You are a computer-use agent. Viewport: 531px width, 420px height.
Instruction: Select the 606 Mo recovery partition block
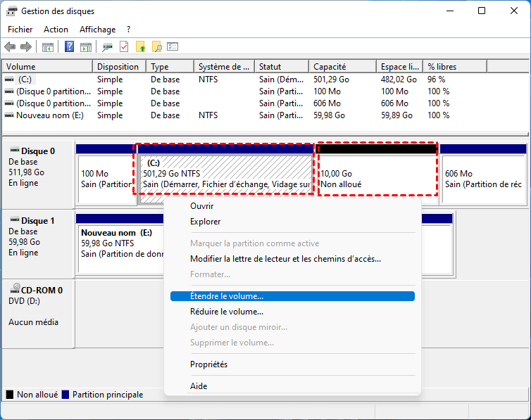click(483, 179)
